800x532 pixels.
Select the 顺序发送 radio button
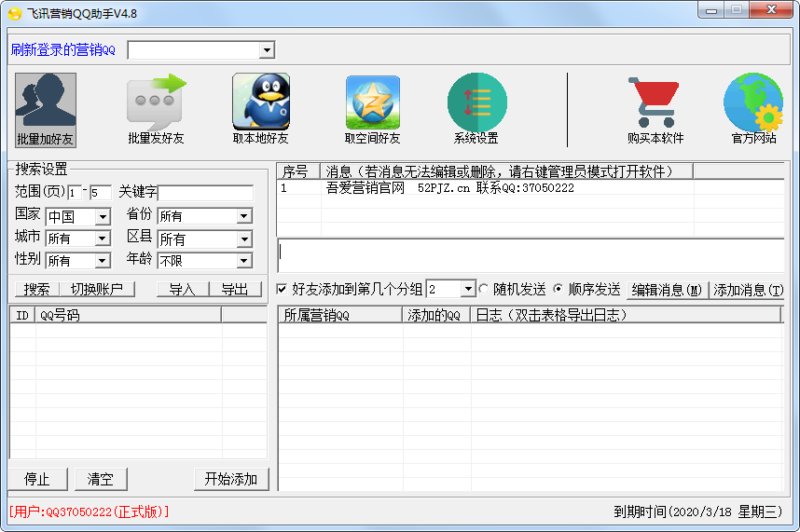558,290
